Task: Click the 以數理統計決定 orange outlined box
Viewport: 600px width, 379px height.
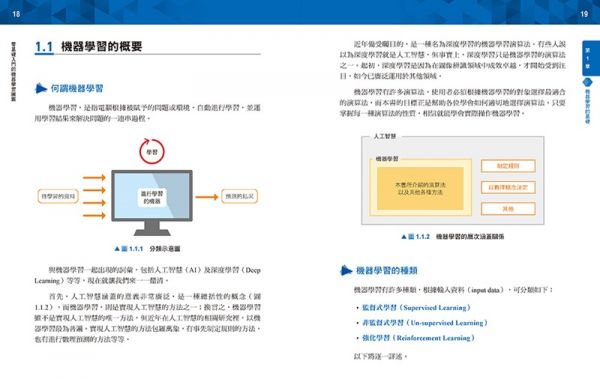Action: 508,188
